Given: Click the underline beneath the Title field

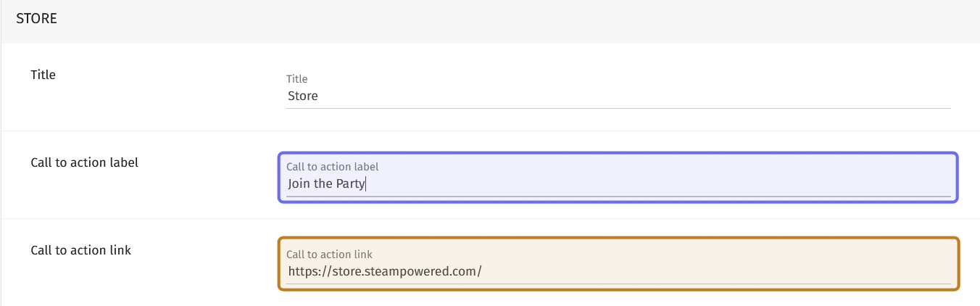Looking at the screenshot, I should pos(618,109).
